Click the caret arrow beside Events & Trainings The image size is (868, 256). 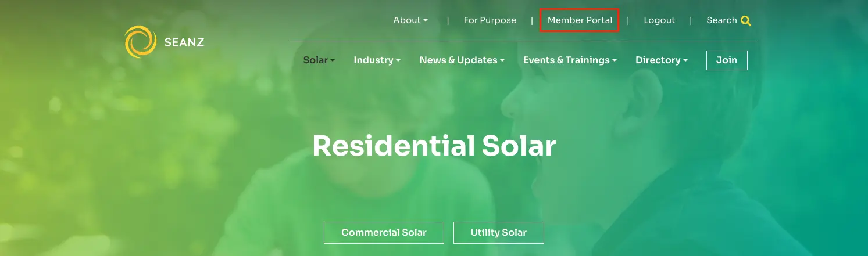click(x=615, y=61)
